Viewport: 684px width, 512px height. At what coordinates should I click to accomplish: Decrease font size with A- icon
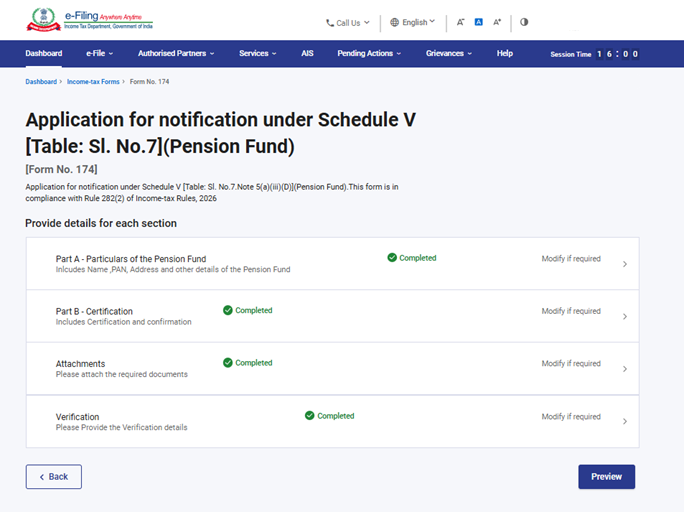click(x=460, y=22)
